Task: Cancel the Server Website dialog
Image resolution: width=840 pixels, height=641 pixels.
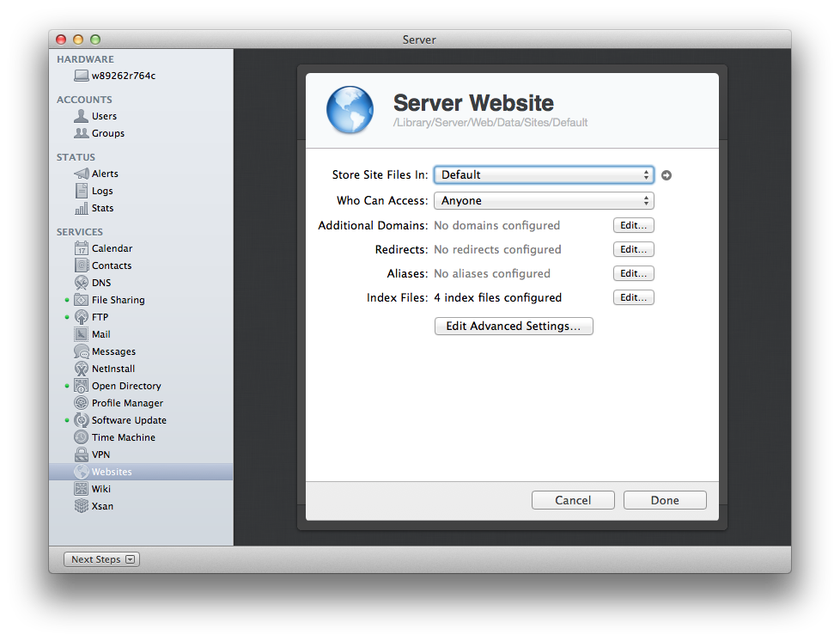Action: 573,501
